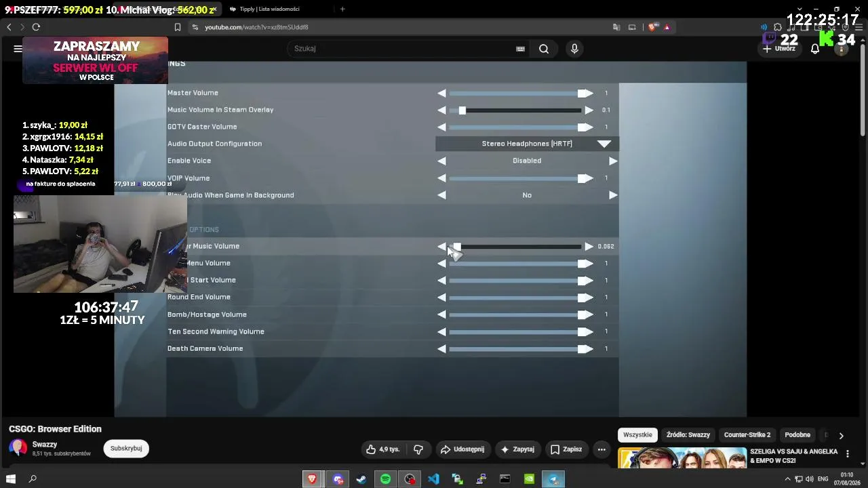The height and width of the screenshot is (488, 868).
Task: Open a new browser tab
Action: (x=342, y=9)
